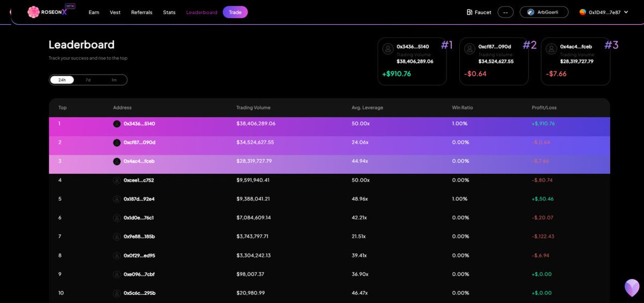Click avatar icon of 0x0f29...ed95 row
Image resolution: width=644 pixels, height=303 pixels.
[x=117, y=255]
